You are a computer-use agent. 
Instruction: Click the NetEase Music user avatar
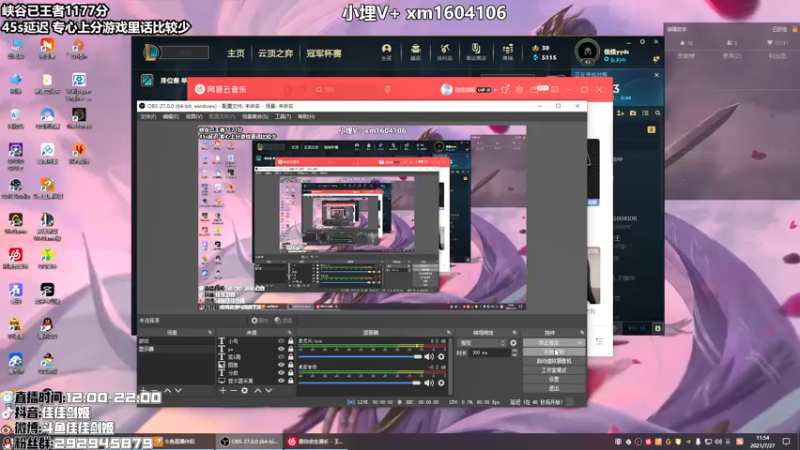446,89
